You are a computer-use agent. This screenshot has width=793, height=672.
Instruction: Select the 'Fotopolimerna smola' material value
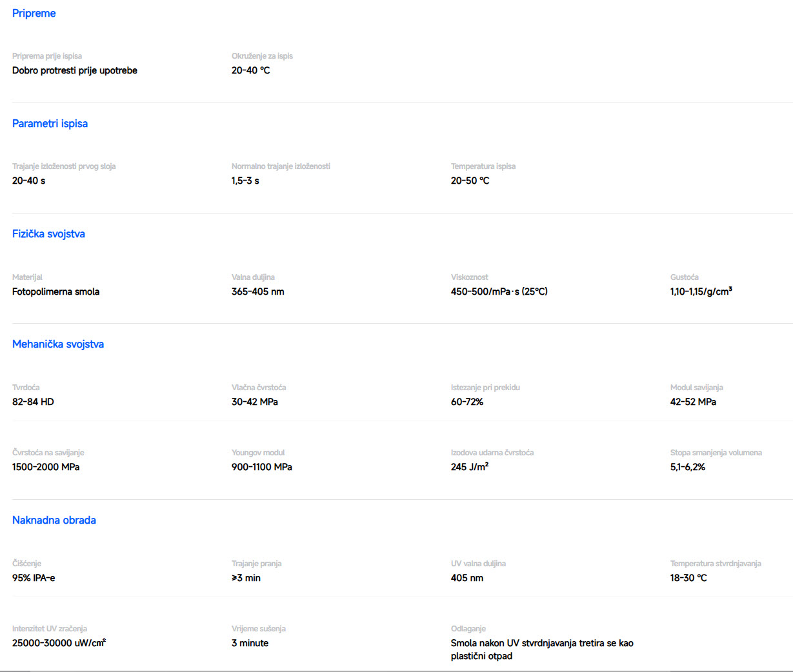coord(55,292)
